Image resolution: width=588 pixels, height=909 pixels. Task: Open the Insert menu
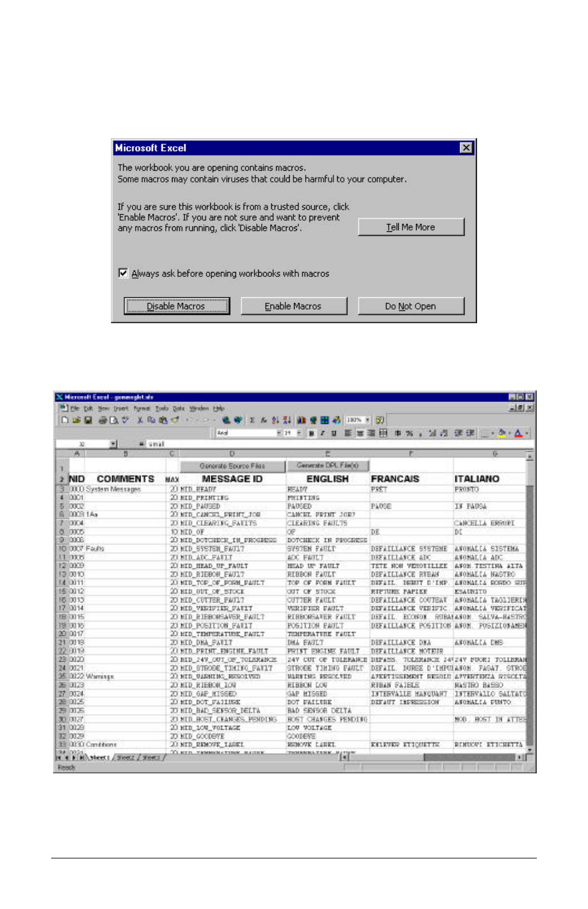[x=121, y=408]
